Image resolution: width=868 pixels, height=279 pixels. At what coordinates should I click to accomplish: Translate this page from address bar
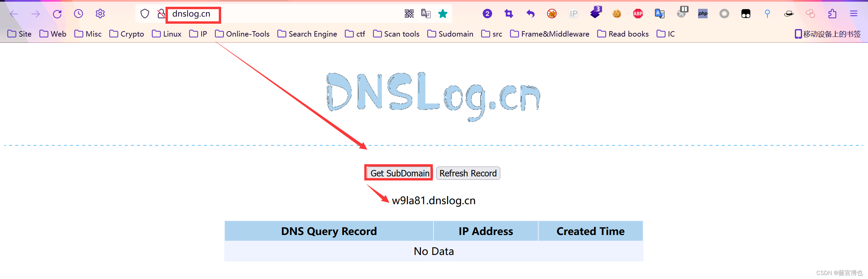tap(426, 14)
